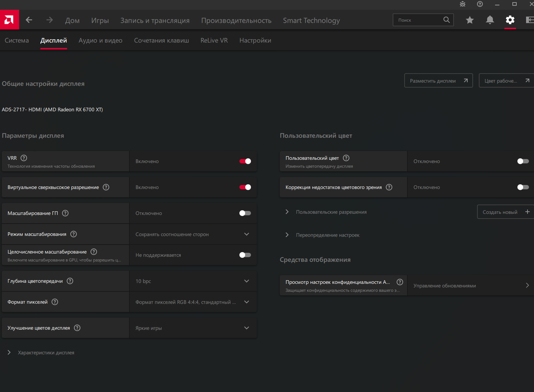Viewport: 534px width, 392px height.
Task: Click the bug report icon
Action: [463, 4]
